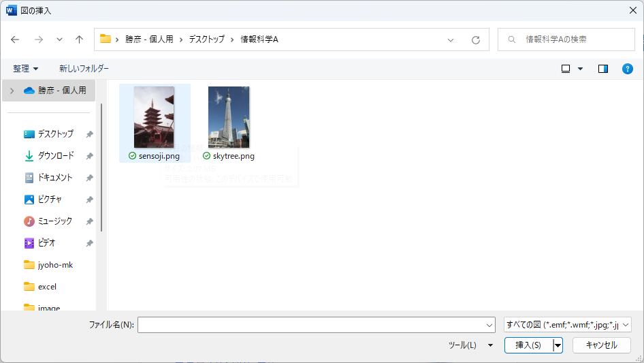The height and width of the screenshot is (363, 644).
Task: Open Music (ミュージック) in sidebar
Action: [x=54, y=221]
